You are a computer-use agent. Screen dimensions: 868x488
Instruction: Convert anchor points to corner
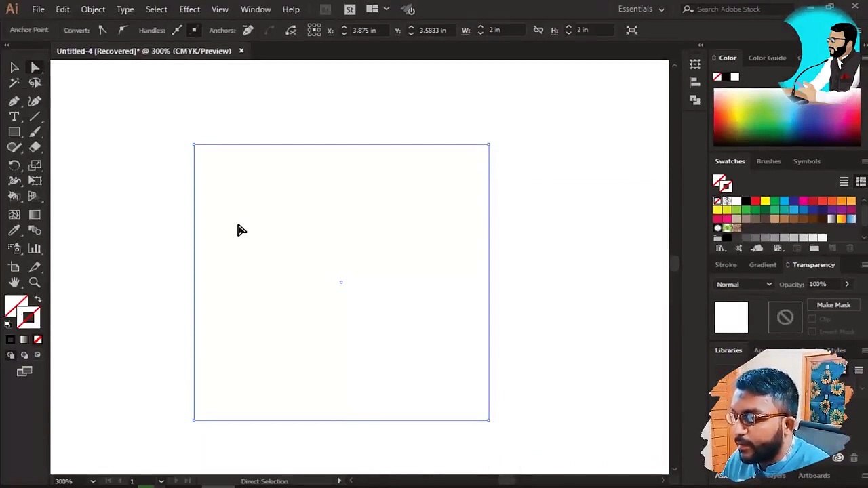pyautogui.click(x=102, y=30)
